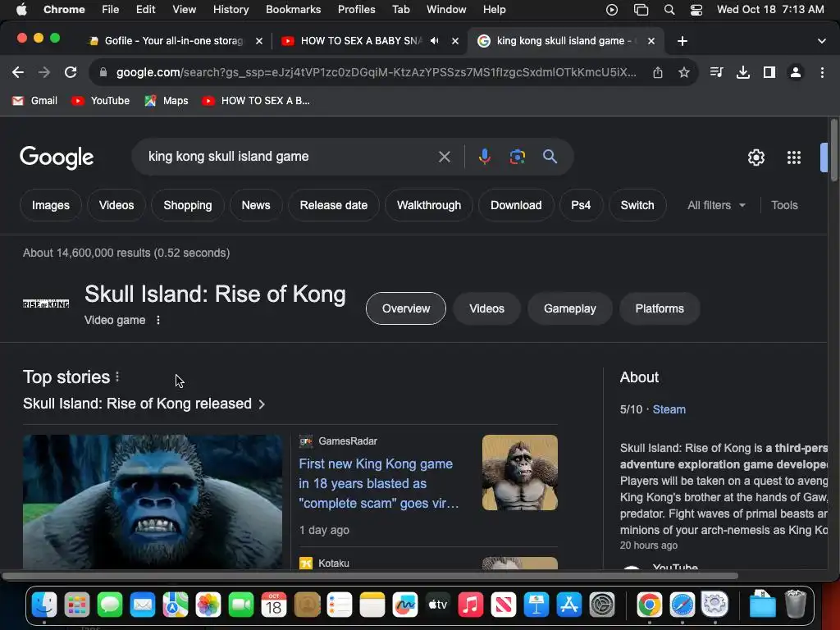Open YouTube bookmark
This screenshot has height=630, width=840.
tap(101, 101)
